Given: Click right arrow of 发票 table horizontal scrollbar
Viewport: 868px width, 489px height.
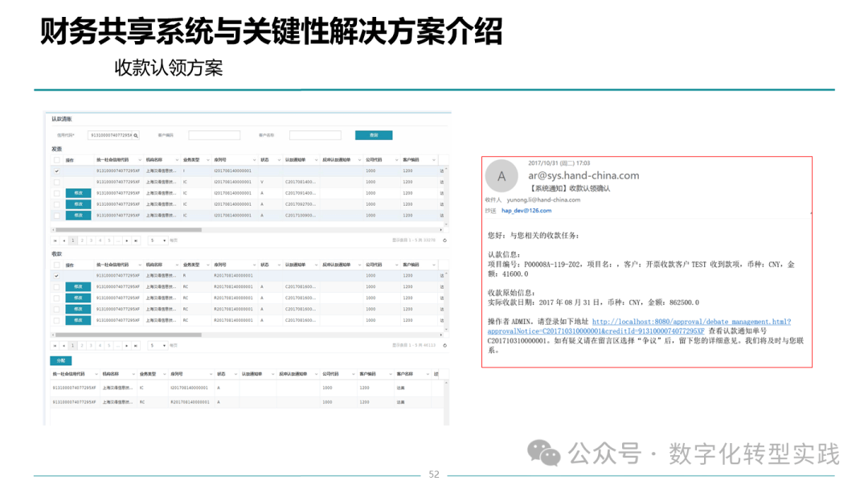Looking at the screenshot, I should point(441,229).
